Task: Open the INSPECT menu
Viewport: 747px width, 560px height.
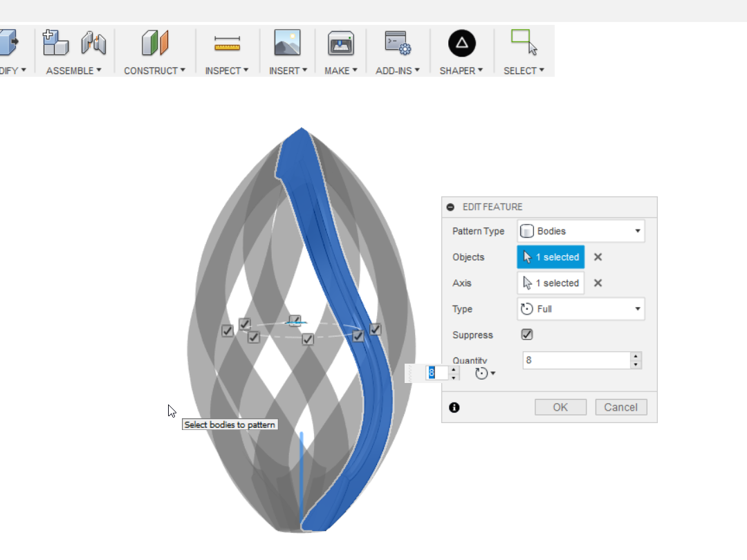Action: [227, 70]
